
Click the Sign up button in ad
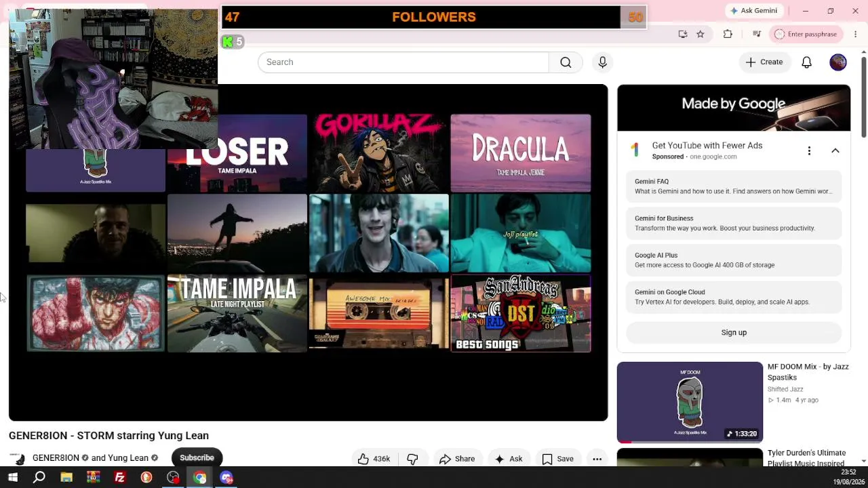click(x=734, y=333)
